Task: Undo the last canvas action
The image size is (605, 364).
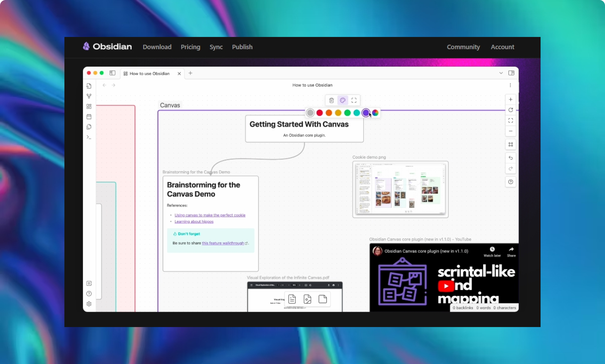Action: click(x=511, y=158)
